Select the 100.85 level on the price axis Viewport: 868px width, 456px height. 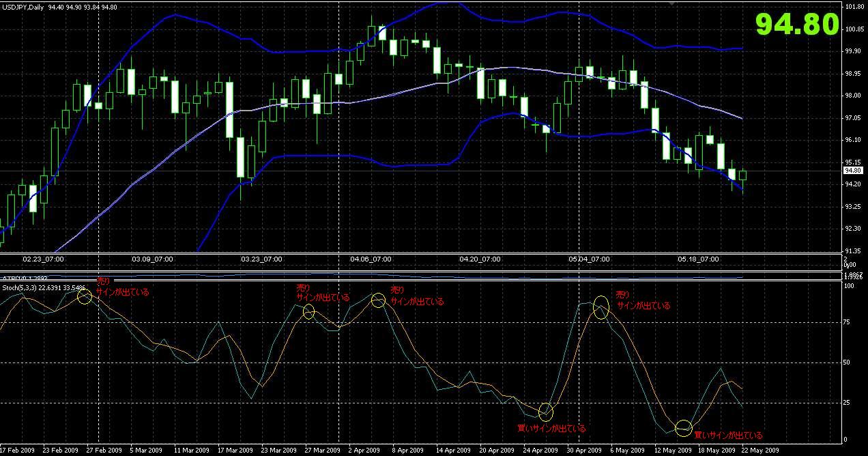[x=854, y=29]
